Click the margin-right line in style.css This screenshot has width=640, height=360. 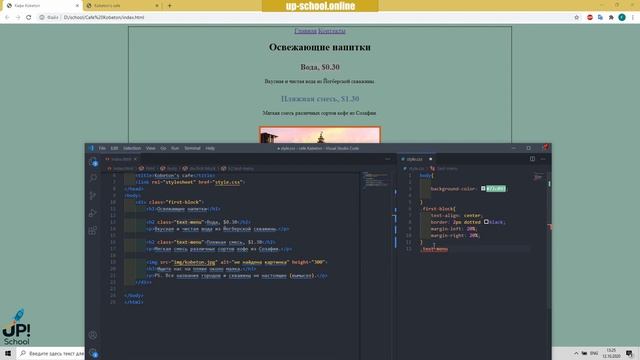[455, 236]
